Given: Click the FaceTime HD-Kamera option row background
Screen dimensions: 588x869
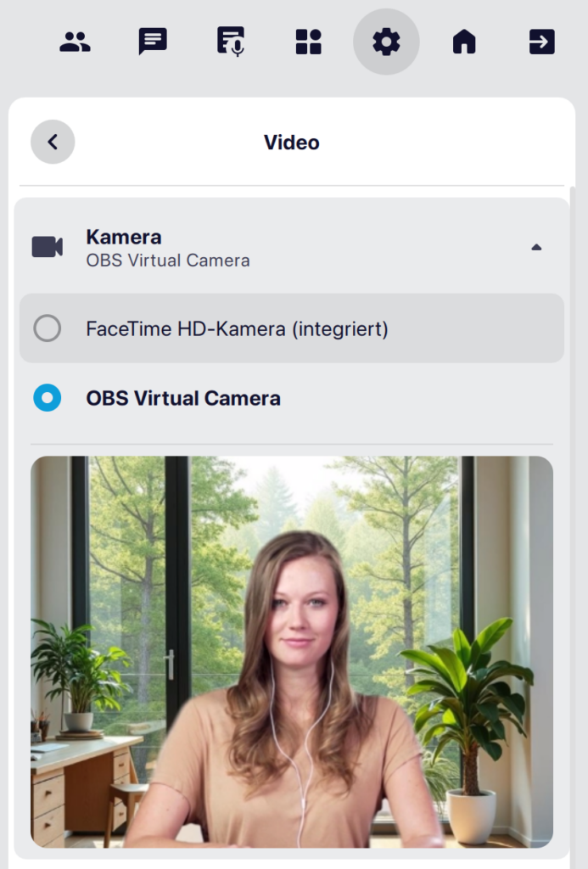Looking at the screenshot, I should tap(475, 328).
